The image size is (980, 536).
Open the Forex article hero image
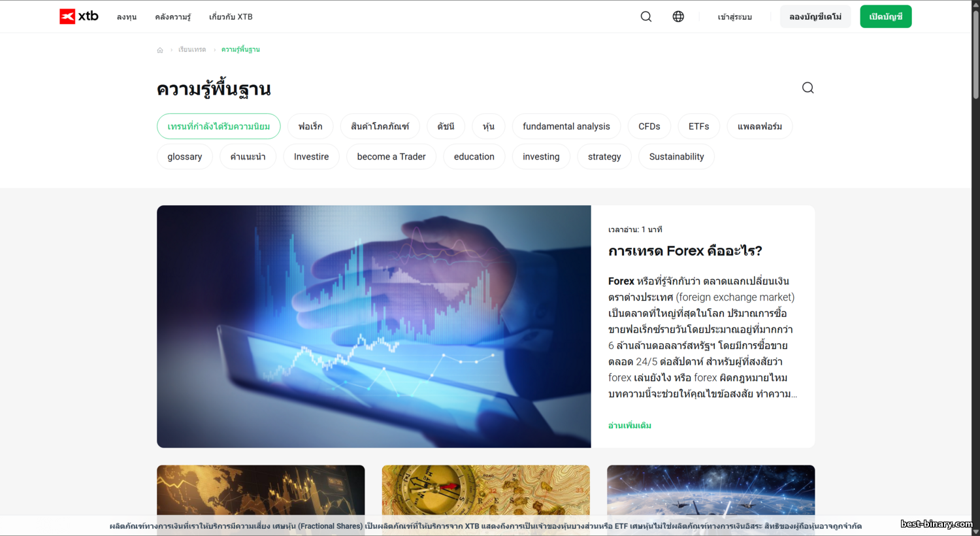tap(374, 326)
